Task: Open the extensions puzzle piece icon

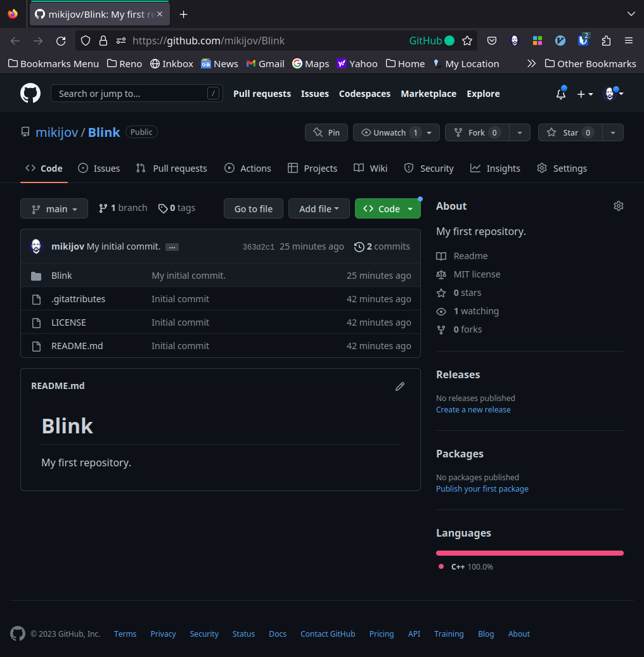Action: [606, 41]
